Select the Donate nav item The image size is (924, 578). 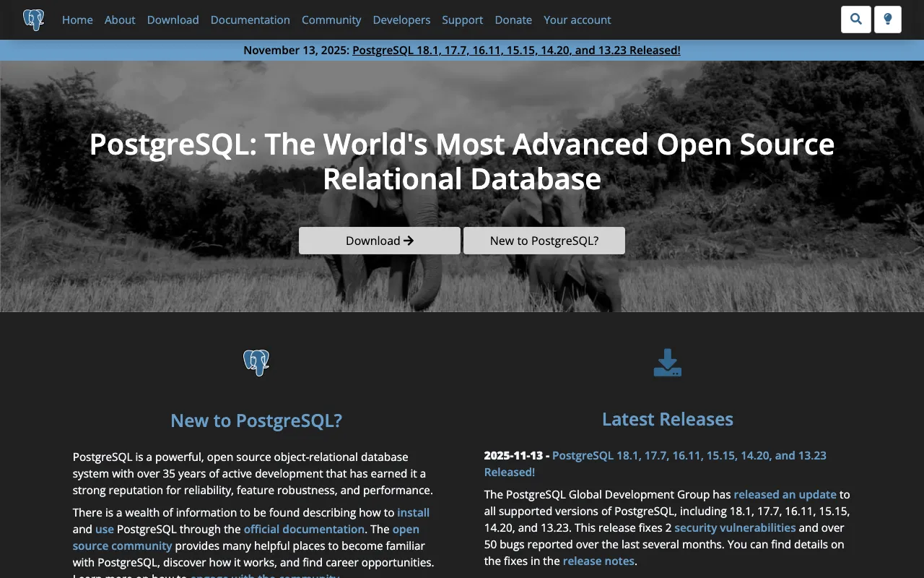[513, 20]
